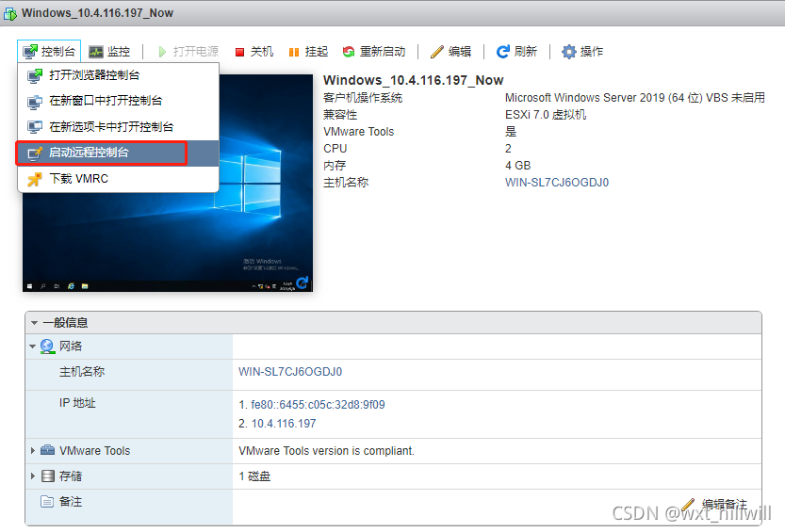Open hostname link WIN-SL7CJ6OGDJ0 in summary
Image resolution: width=785 pixels, height=532 pixels.
point(557,183)
